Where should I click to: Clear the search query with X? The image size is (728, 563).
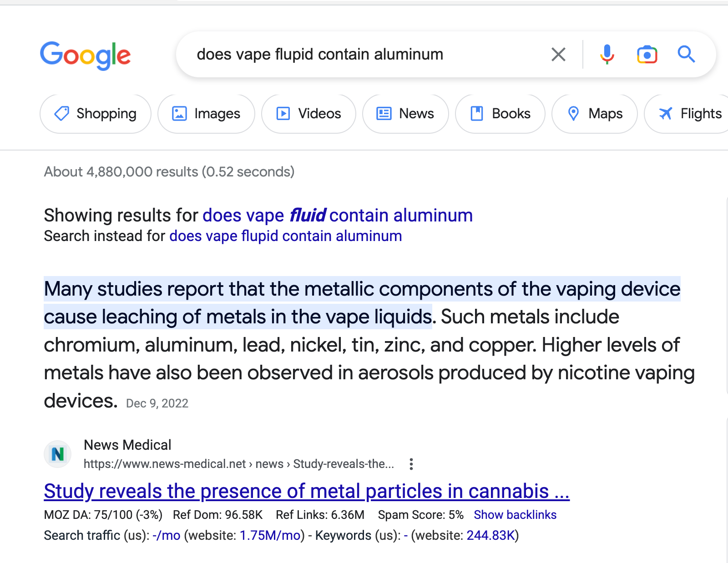click(558, 55)
